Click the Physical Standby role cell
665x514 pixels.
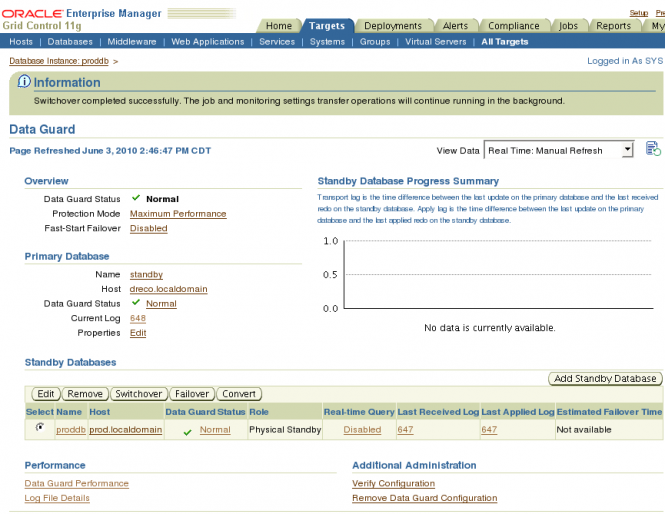coord(285,430)
